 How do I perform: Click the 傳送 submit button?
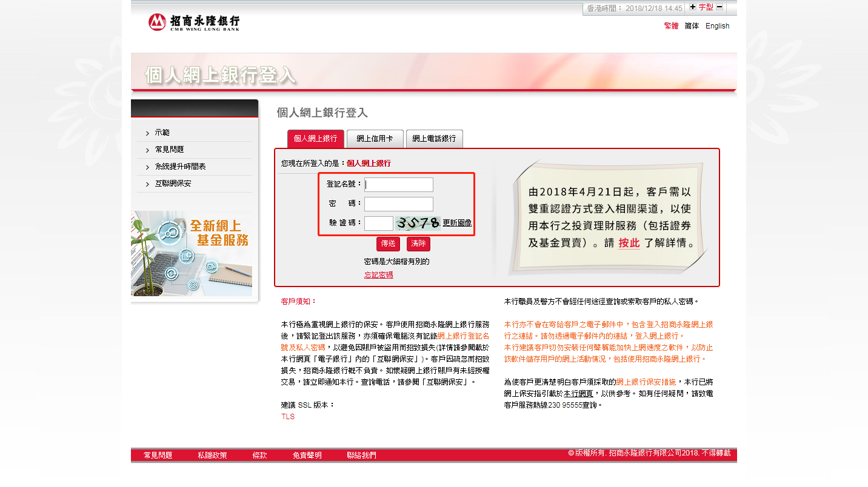pyautogui.click(x=388, y=243)
